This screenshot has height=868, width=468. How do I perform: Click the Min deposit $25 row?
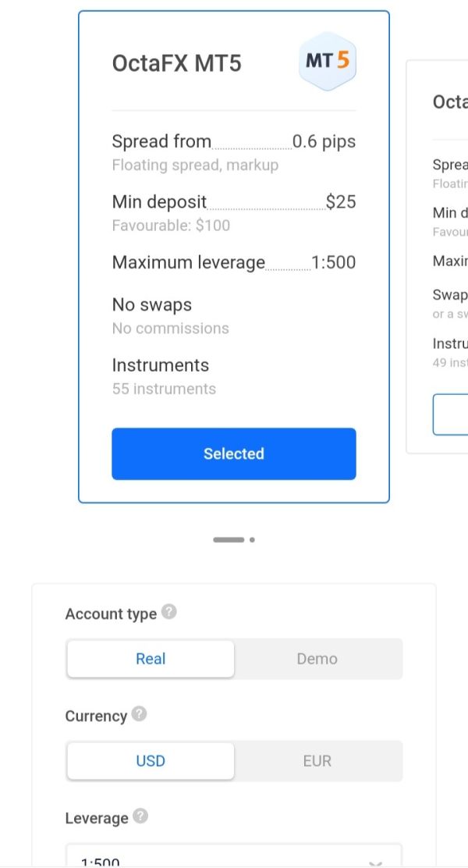click(x=233, y=203)
